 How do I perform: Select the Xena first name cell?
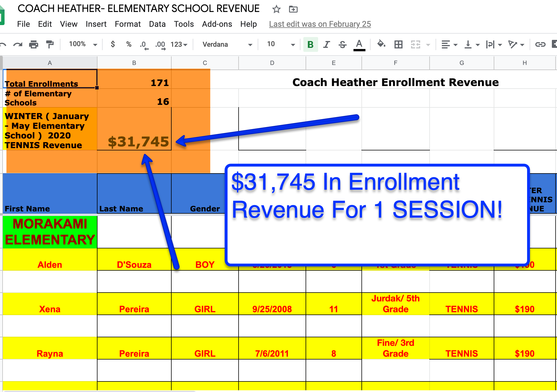tap(50, 304)
